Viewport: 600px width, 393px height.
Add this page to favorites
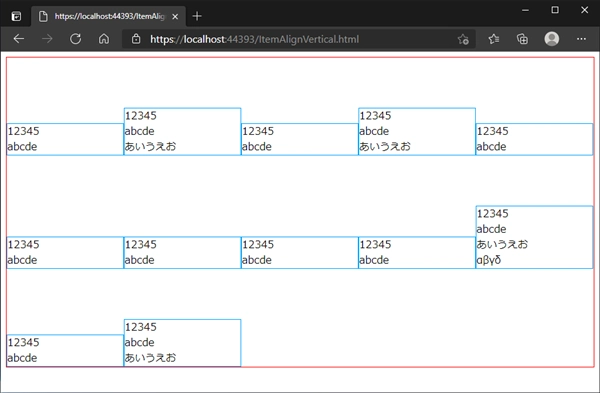pos(463,39)
